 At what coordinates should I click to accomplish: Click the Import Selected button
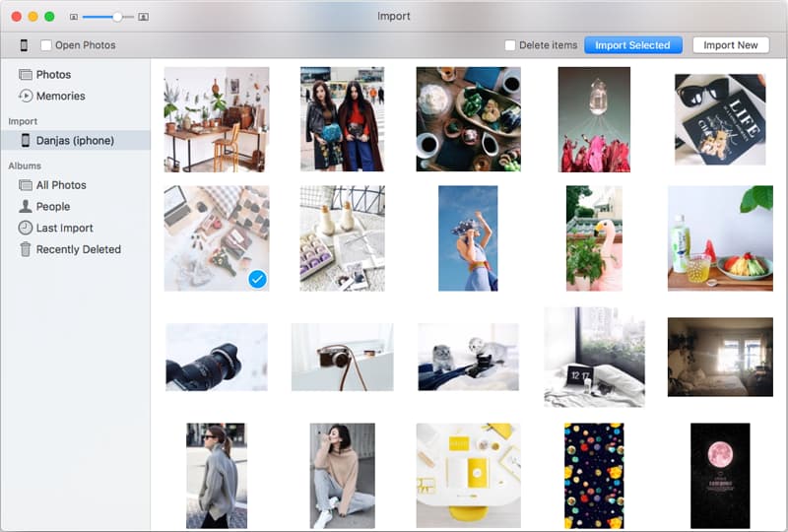[632, 45]
